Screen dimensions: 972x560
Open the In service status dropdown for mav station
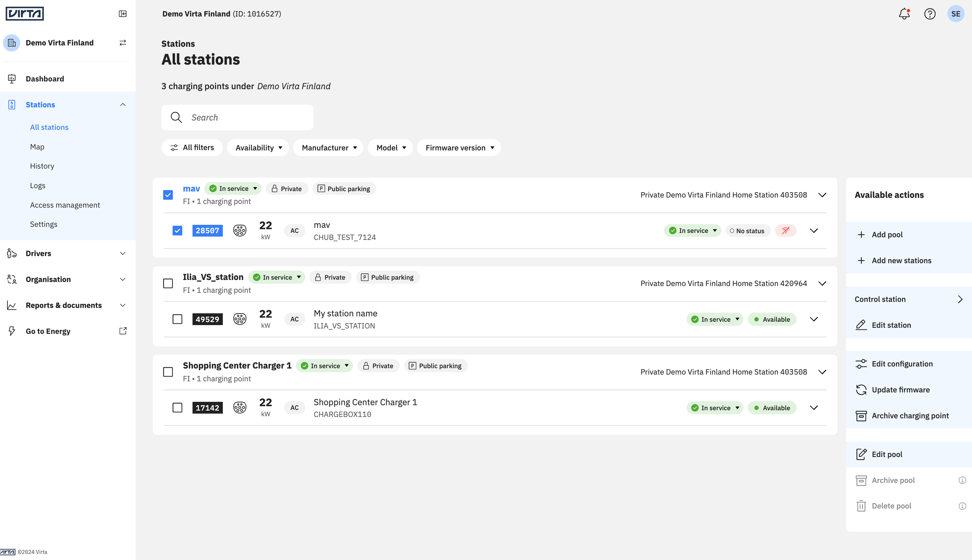click(x=233, y=188)
